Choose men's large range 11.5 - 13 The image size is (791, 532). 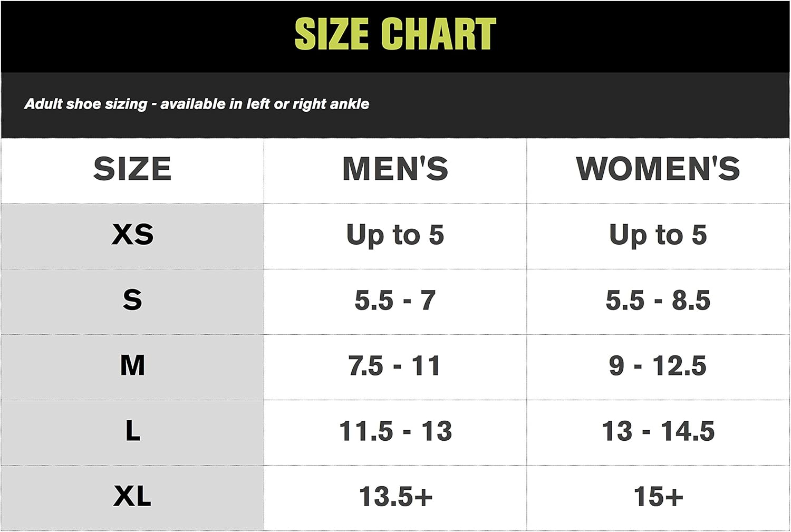(395, 431)
